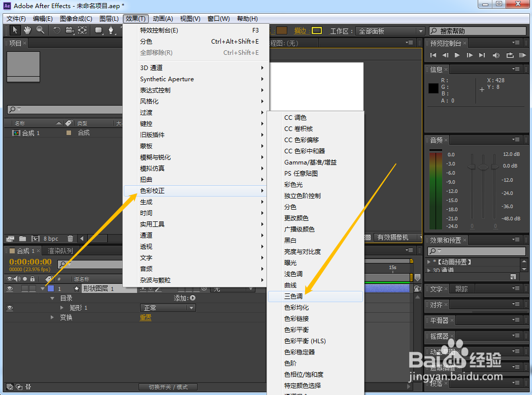
Task: Click the shape layer star icon
Action: pyautogui.click(x=77, y=288)
